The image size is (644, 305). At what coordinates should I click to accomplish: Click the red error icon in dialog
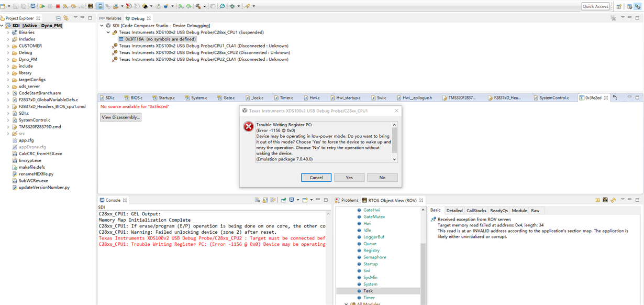click(x=248, y=127)
